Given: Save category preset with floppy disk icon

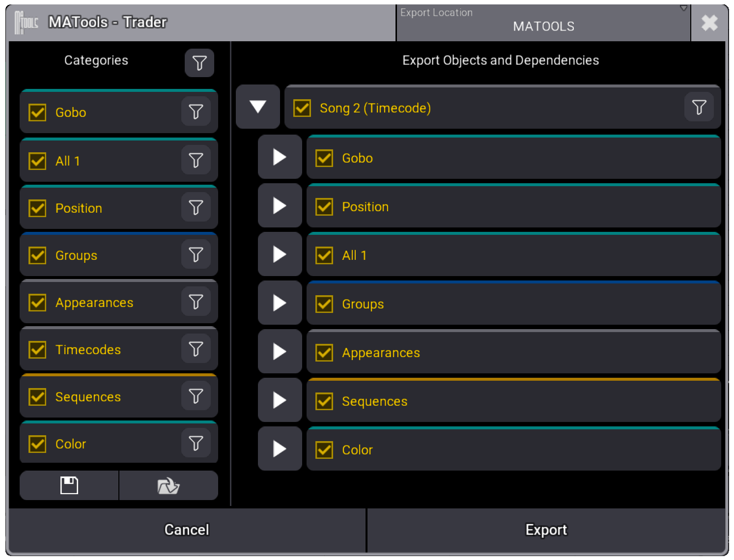Looking at the screenshot, I should [69, 485].
